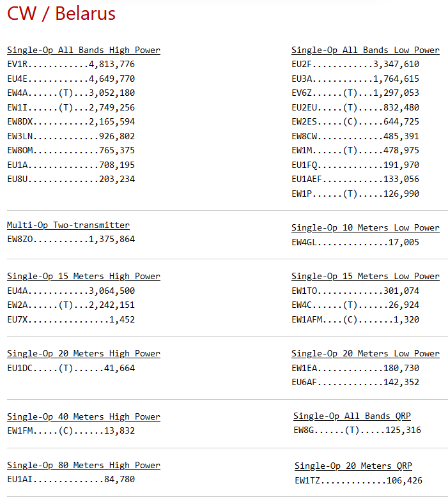Image resolution: width=448 pixels, height=502 pixels.
Task: Select the EW8ZO 1,375,864 result line
Action: pos(71,239)
